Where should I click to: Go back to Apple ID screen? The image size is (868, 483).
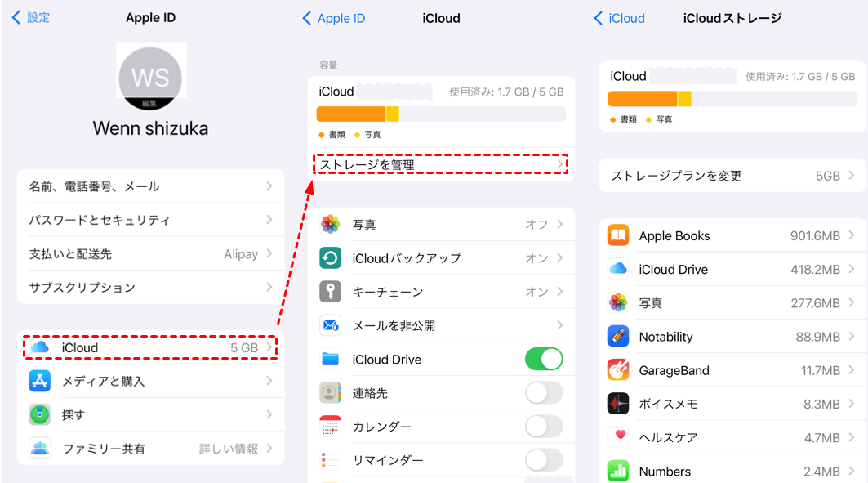click(x=334, y=18)
